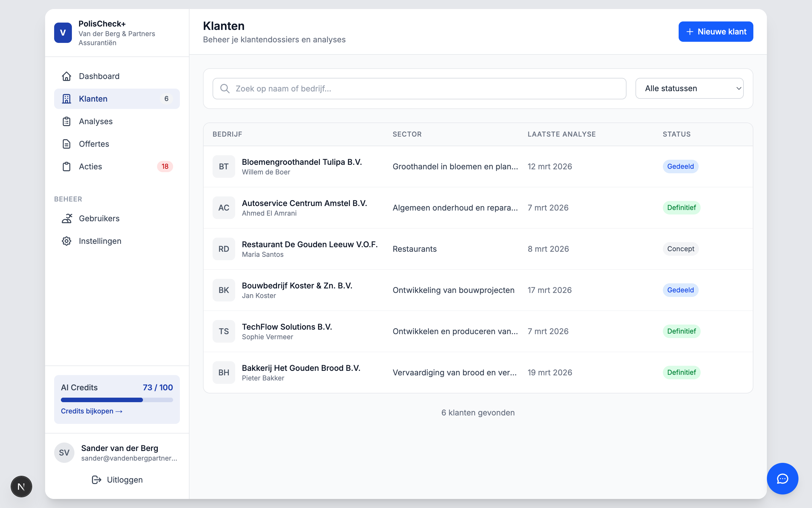Open the Alle statussen filter dropdown
This screenshot has width=812, height=508.
pos(690,88)
